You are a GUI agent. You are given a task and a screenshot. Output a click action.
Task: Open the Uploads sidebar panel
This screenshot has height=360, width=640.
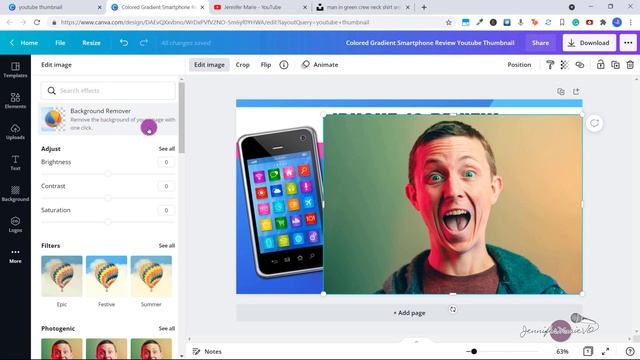(x=15, y=131)
